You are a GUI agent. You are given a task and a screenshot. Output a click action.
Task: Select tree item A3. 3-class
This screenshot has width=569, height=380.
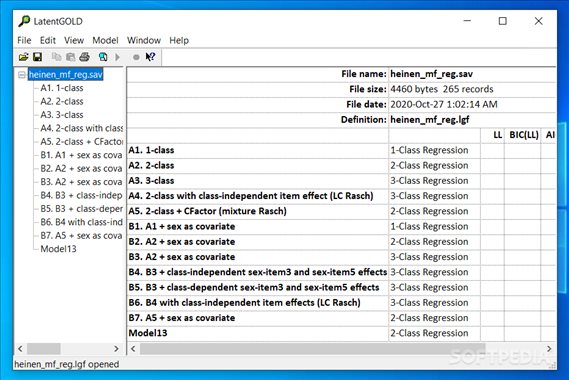click(62, 115)
